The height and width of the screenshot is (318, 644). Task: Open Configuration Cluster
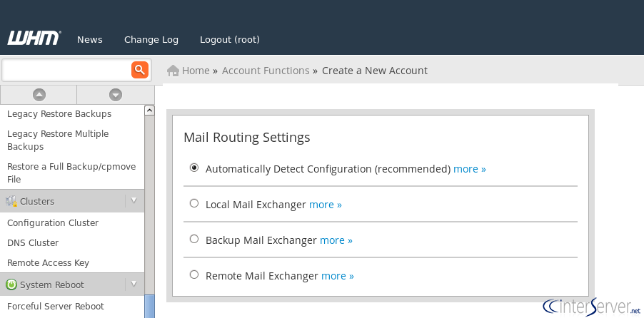(x=53, y=223)
